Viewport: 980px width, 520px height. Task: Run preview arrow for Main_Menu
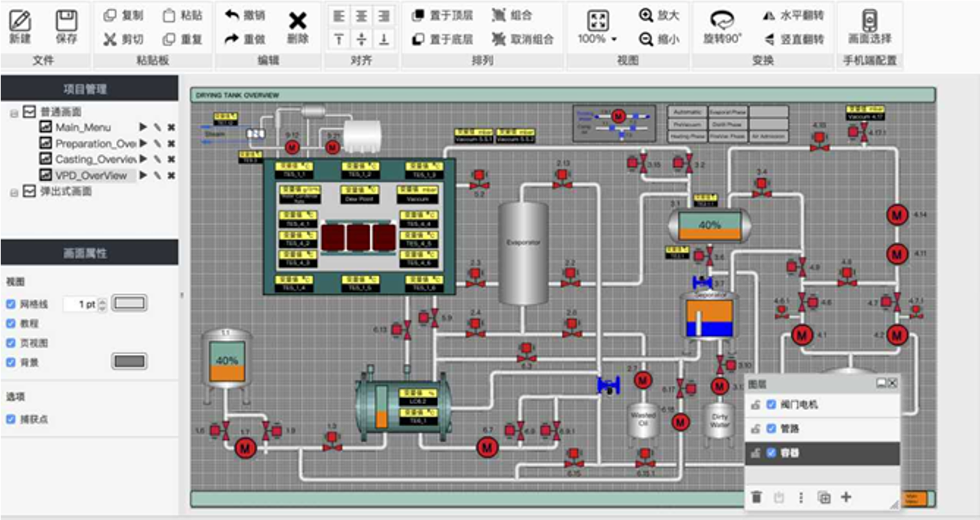(144, 127)
